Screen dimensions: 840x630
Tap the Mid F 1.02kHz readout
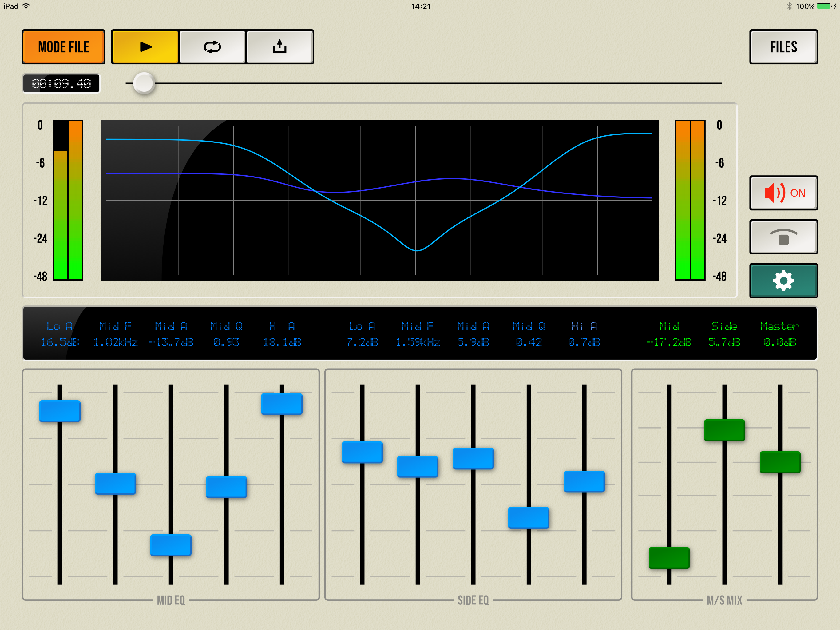click(x=115, y=342)
